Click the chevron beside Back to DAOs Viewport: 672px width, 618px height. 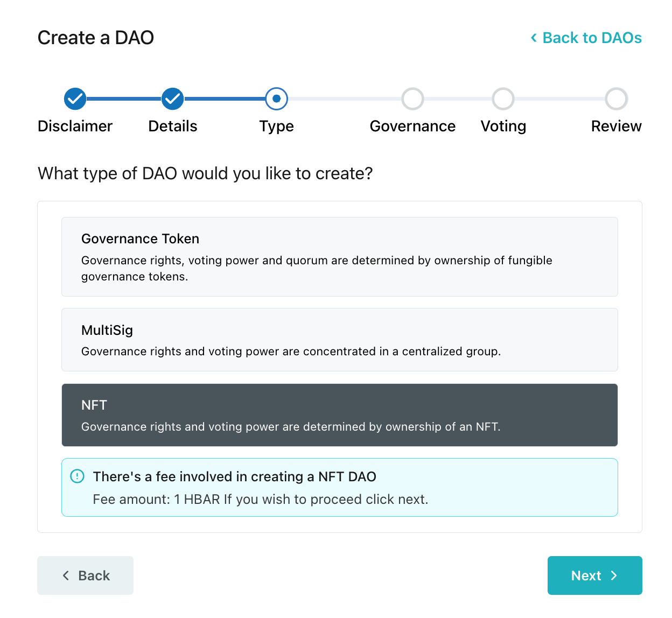tap(534, 38)
